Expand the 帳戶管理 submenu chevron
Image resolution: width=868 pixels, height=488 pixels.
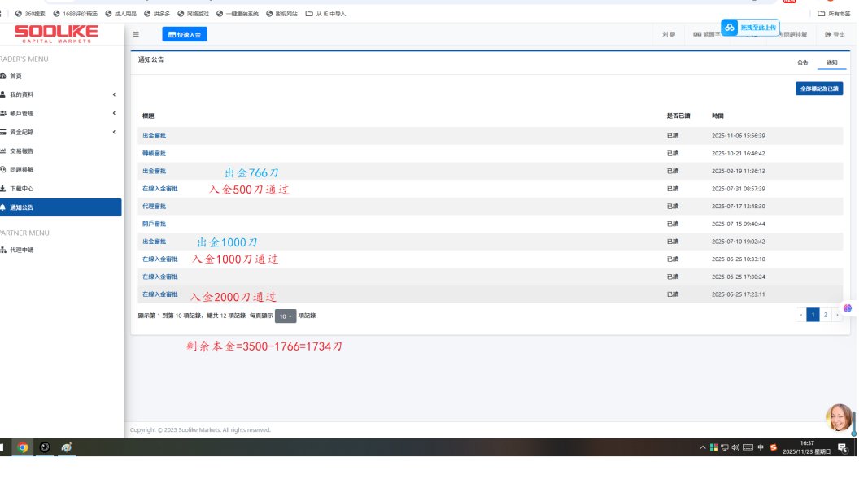point(114,113)
